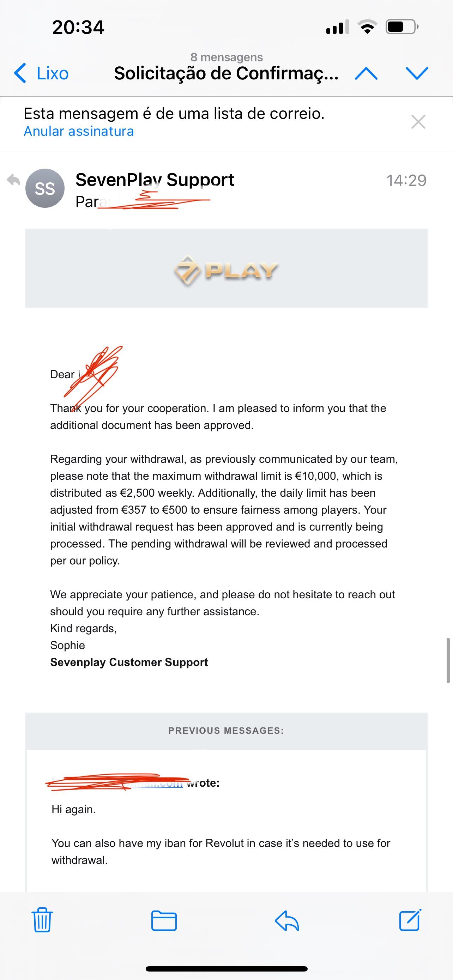The height and width of the screenshot is (980, 453).
Task: Tap the trash icon to delete email
Action: [x=42, y=921]
